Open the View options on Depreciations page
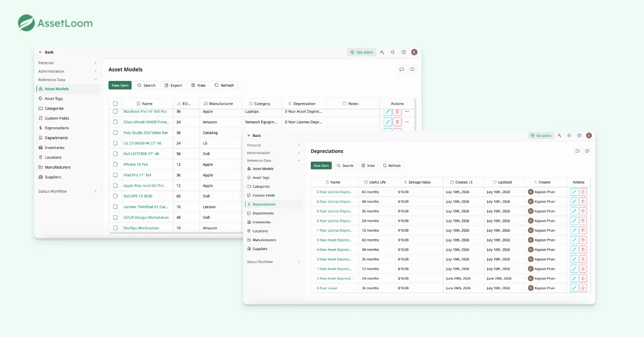This screenshot has height=337, width=644. (x=368, y=165)
